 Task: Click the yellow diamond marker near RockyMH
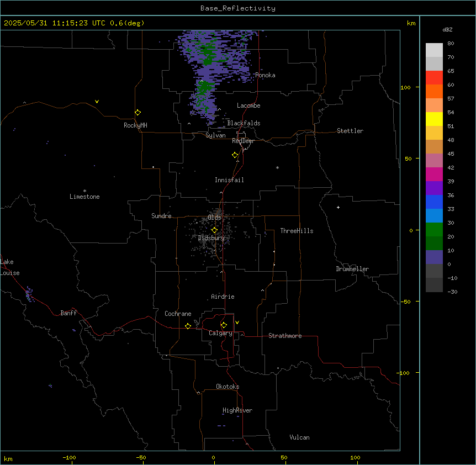(137, 113)
